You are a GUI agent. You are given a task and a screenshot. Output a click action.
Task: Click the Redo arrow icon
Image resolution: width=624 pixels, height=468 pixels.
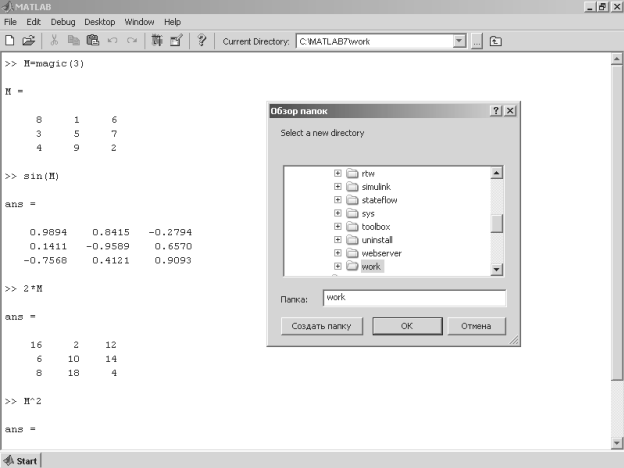coord(132,41)
